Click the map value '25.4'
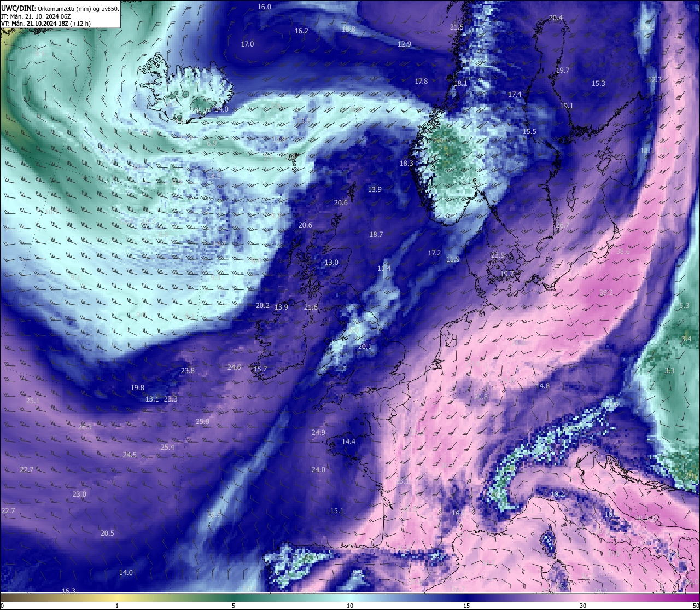The image size is (700, 610). pos(167,447)
